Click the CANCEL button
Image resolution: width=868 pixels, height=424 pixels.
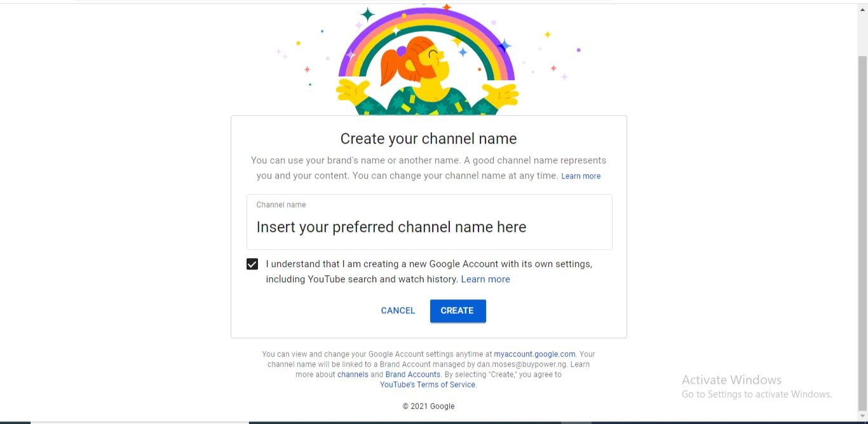point(398,311)
